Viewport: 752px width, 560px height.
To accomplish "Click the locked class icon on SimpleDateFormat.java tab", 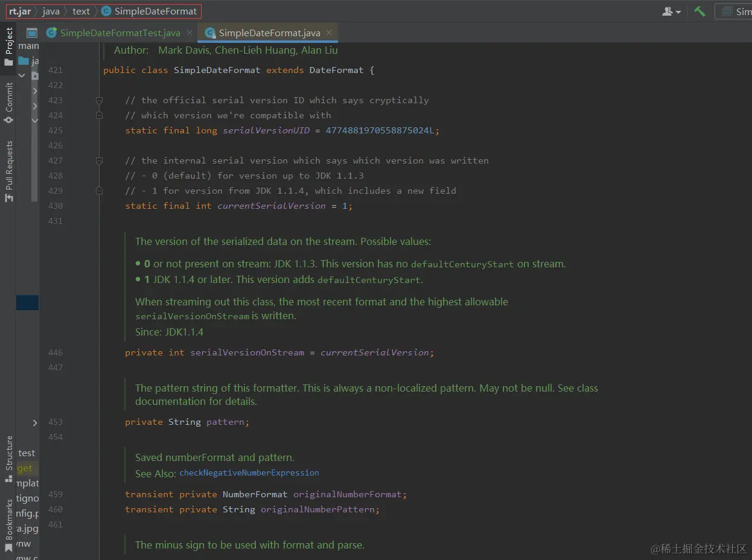I will [210, 33].
